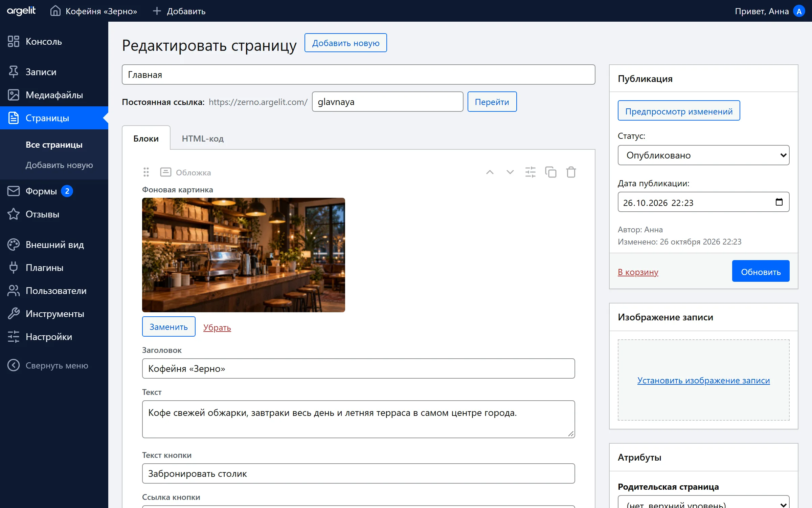This screenshot has height=508, width=812.
Task: Click Заменить under the background image
Action: (168, 326)
